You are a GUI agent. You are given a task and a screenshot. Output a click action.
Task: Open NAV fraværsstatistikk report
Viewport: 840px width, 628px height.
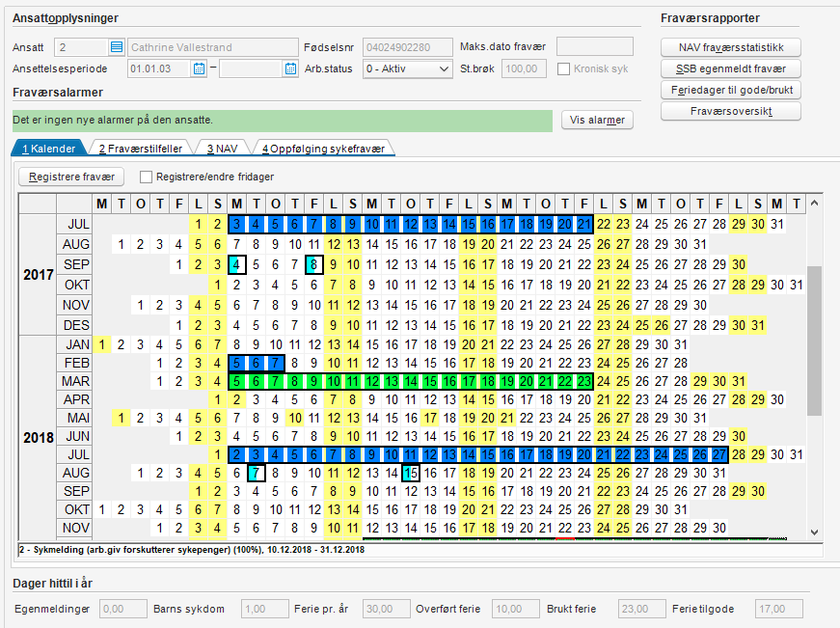click(x=731, y=47)
